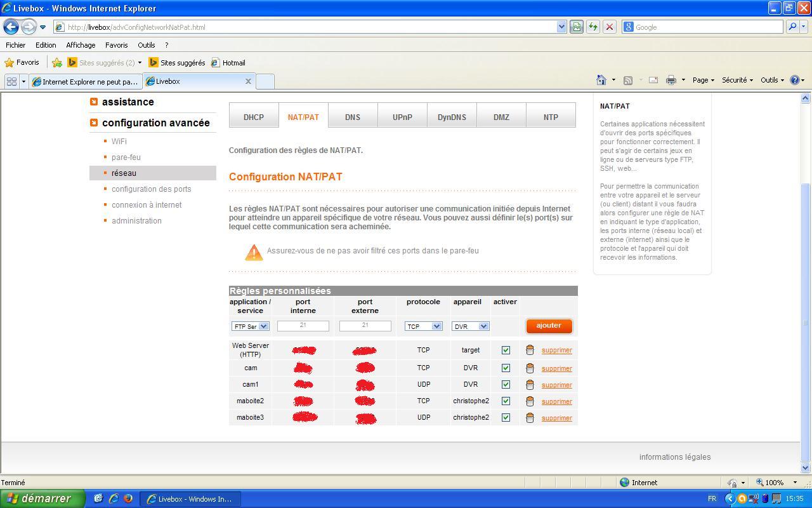Image resolution: width=812 pixels, height=508 pixels.
Task: Uncheck activer for Web Server (HTTP) rule
Action: (506, 350)
